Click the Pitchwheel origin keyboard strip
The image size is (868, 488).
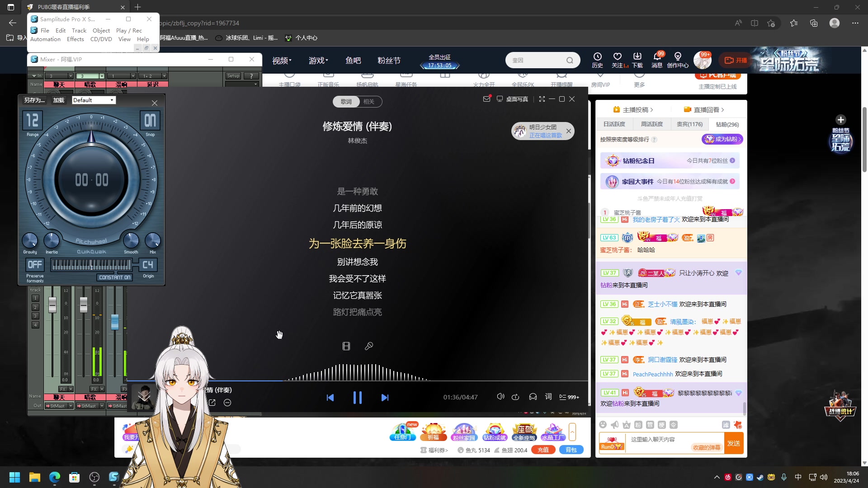91,265
